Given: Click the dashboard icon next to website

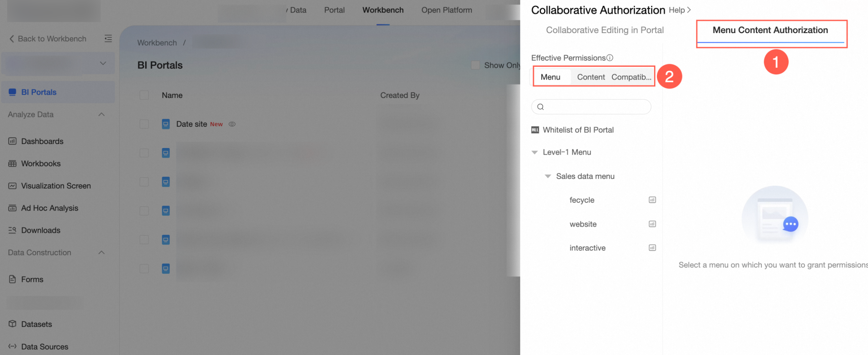Looking at the screenshot, I should pos(652,224).
